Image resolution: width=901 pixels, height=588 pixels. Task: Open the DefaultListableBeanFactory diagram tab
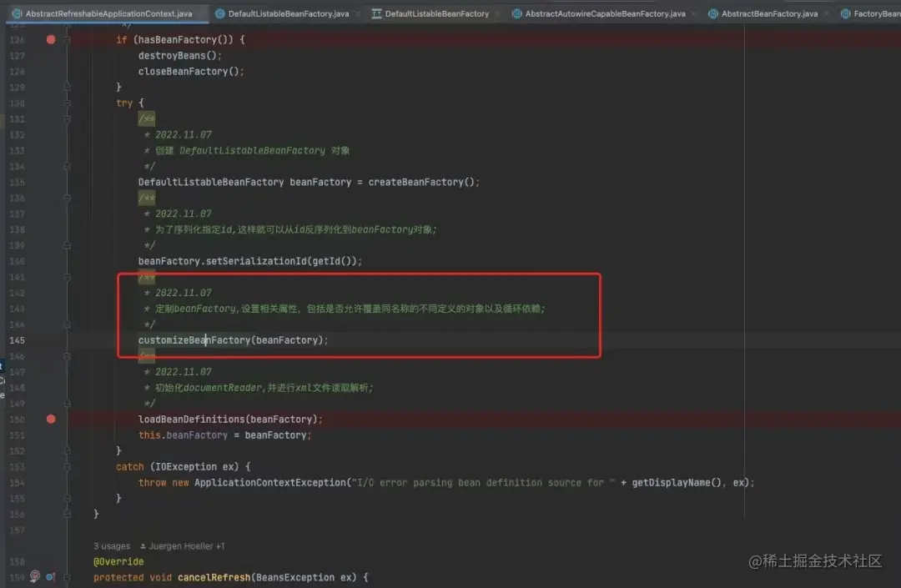click(x=436, y=13)
